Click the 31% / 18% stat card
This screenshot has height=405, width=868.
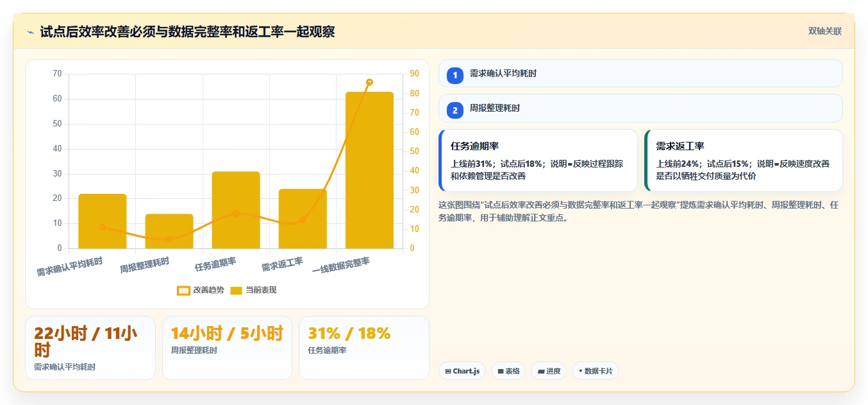click(x=364, y=348)
